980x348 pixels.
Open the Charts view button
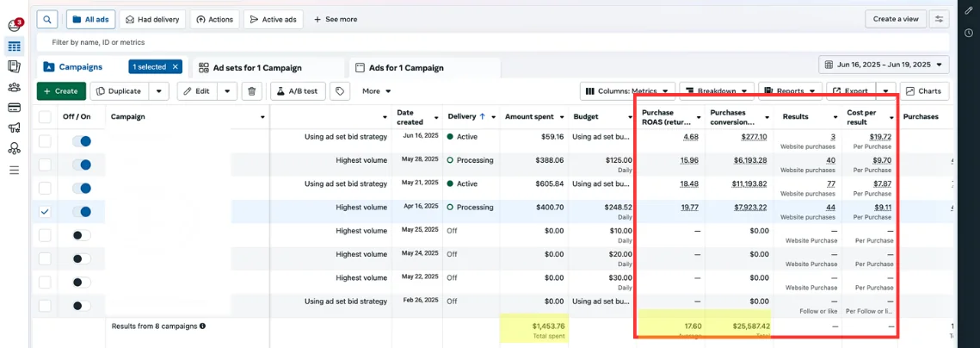tap(924, 91)
